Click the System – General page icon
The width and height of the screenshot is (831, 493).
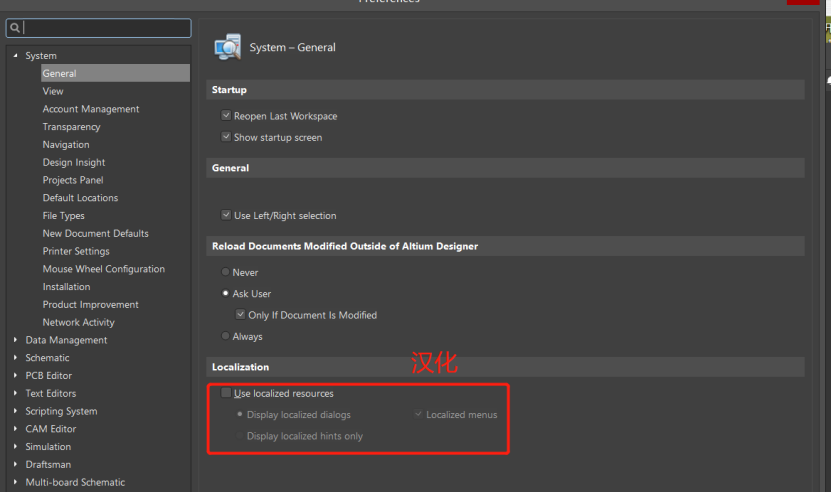227,47
